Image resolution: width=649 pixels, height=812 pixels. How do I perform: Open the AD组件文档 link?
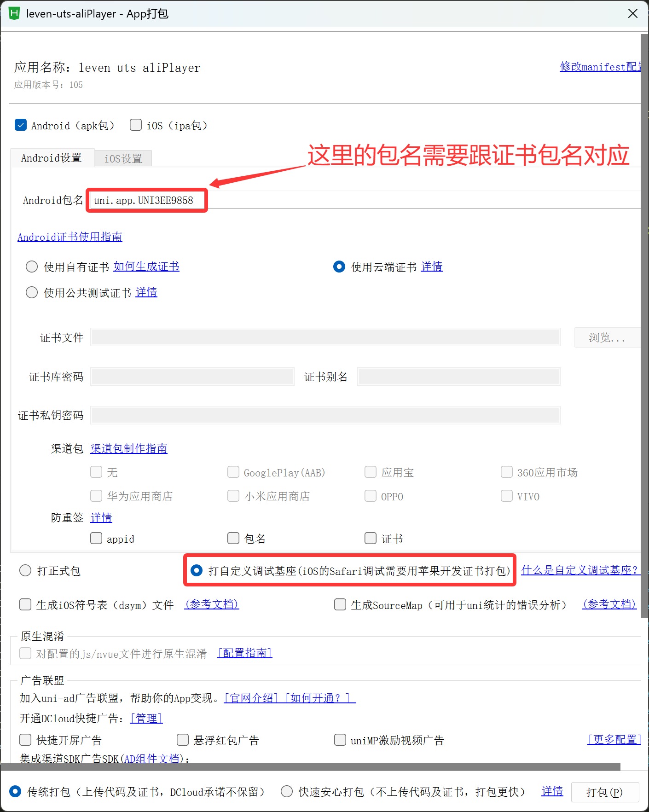(151, 759)
